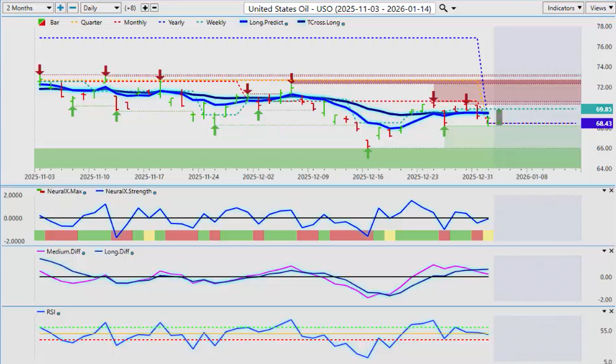Click the Bar chart type color swatch
616x364 pixels.
point(42,22)
